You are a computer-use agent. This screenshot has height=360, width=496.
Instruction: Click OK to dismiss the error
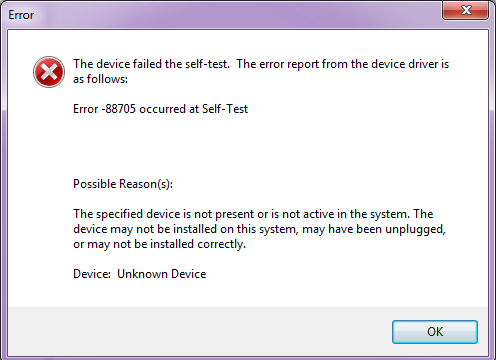(x=435, y=332)
